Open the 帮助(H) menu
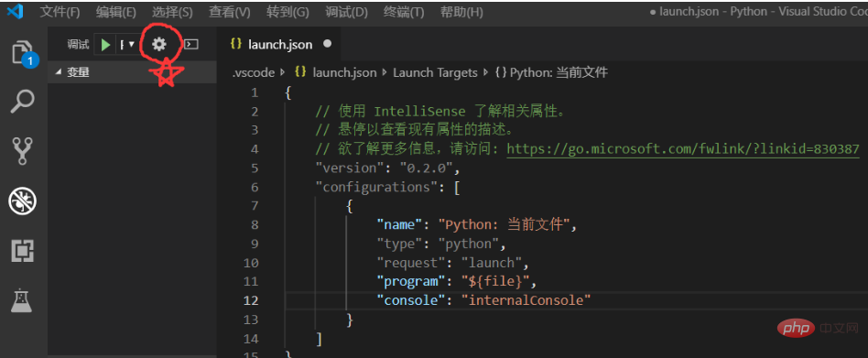This screenshot has height=358, width=868. coord(461,12)
